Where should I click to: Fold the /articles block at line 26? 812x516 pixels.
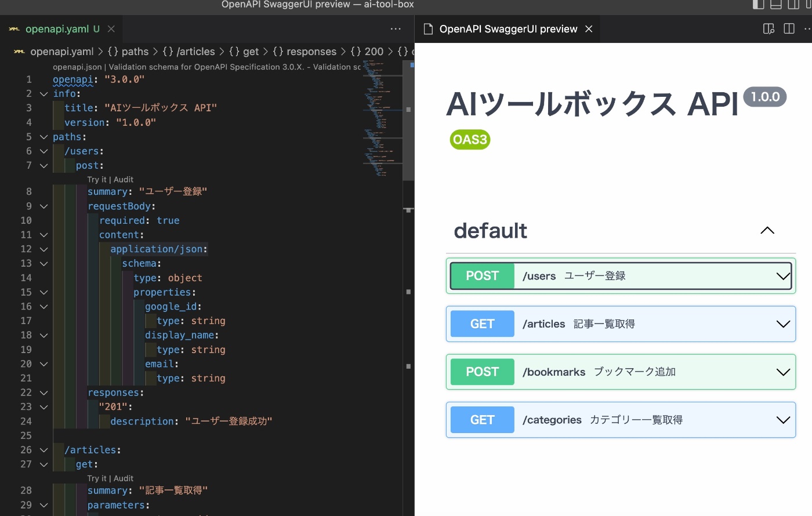[43, 450]
